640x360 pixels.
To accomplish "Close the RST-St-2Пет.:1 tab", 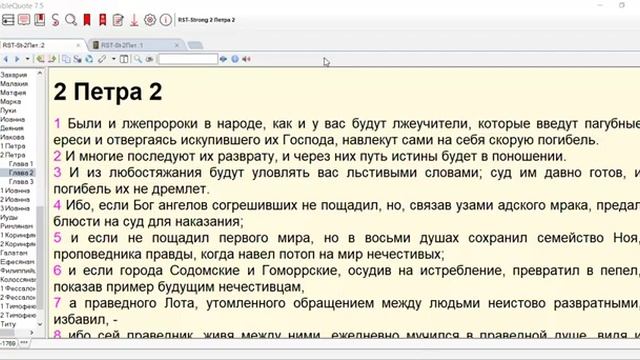I will [x=177, y=45].
